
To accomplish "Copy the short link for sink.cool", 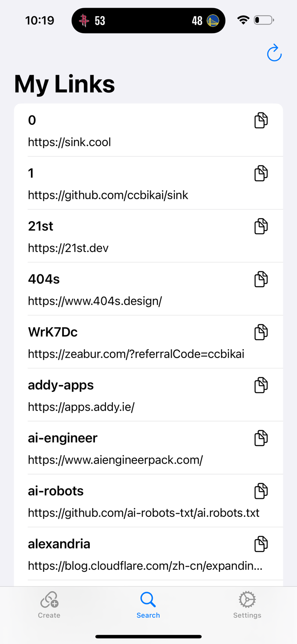I will (261, 121).
